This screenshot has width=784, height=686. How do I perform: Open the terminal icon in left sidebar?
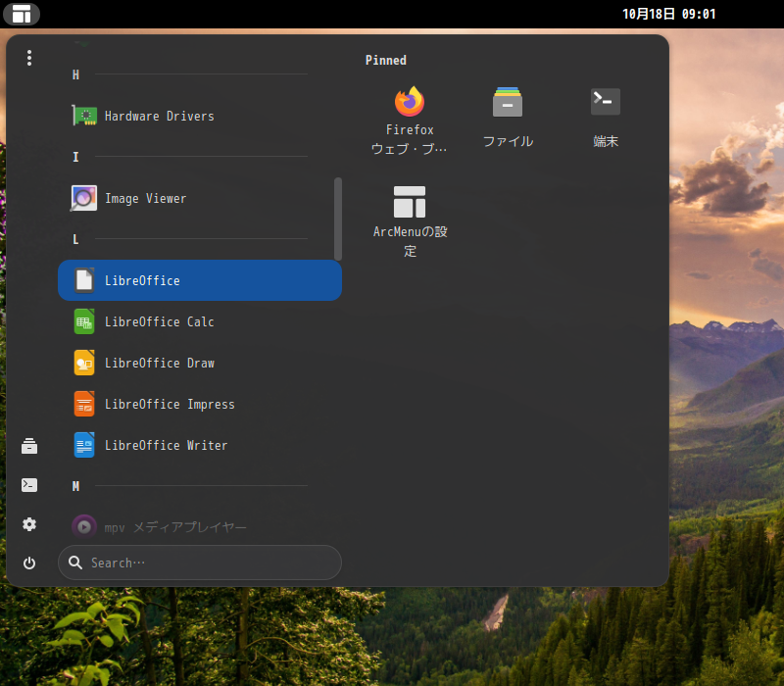point(28,484)
